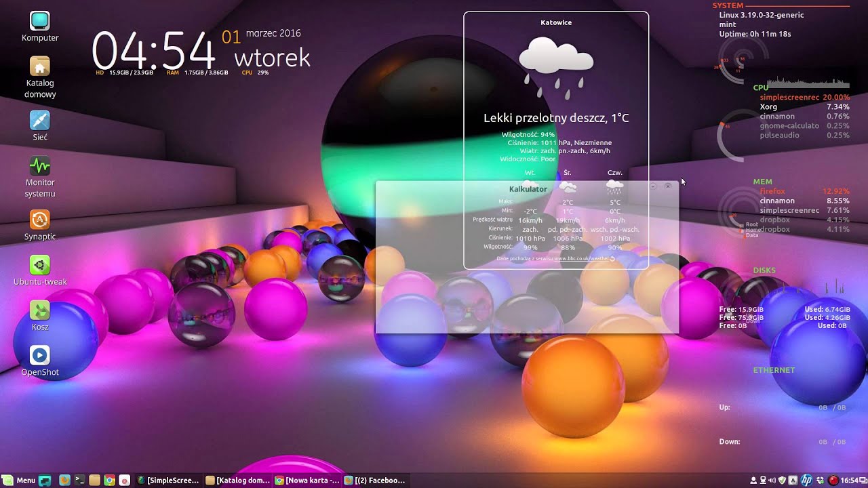868x488 pixels.
Task: Launch Monitor systemu from the desktop
Action: [40, 176]
